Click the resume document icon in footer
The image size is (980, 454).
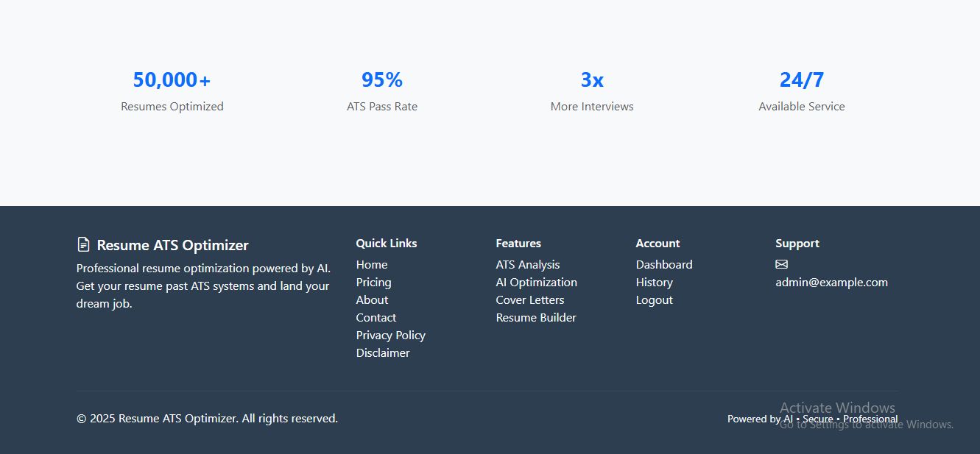pyautogui.click(x=83, y=244)
